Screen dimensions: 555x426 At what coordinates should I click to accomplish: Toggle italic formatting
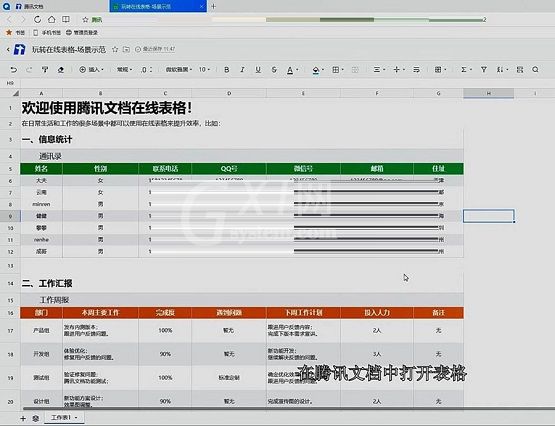point(242,70)
